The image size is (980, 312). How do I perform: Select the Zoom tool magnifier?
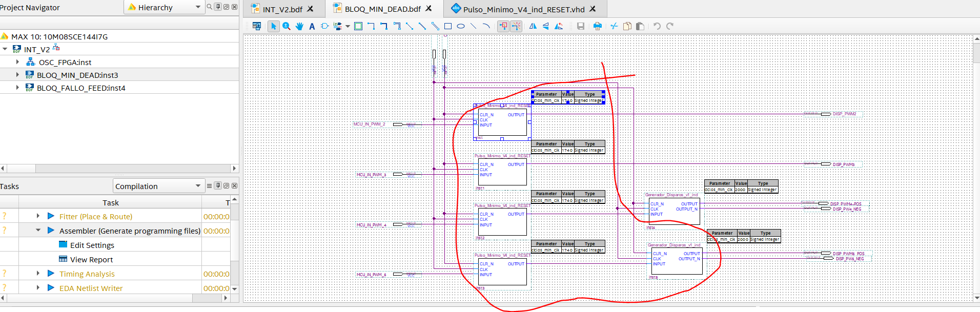click(x=287, y=26)
